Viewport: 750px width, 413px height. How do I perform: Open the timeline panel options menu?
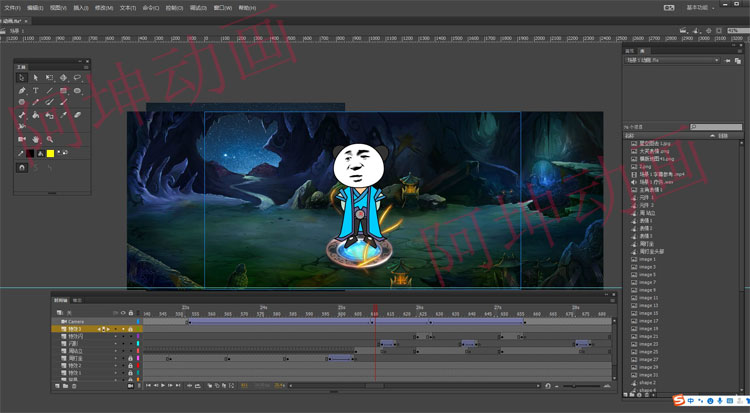pyautogui.click(x=612, y=301)
